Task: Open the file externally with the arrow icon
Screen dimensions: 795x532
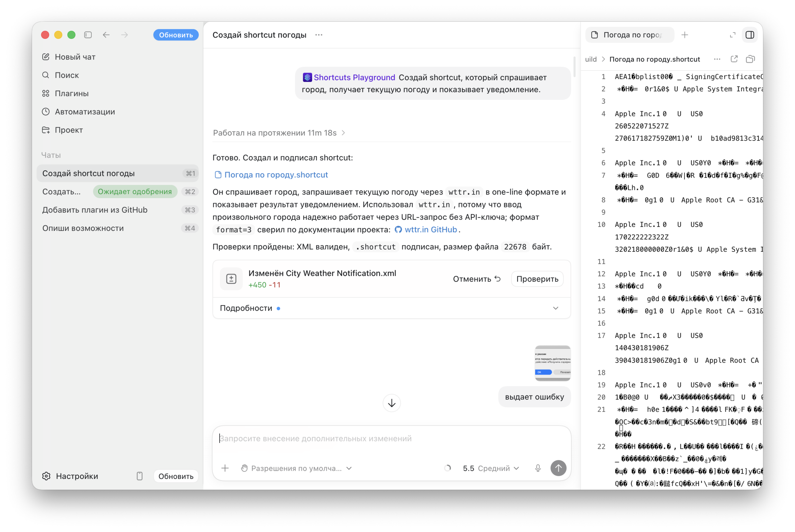Action: coord(734,59)
